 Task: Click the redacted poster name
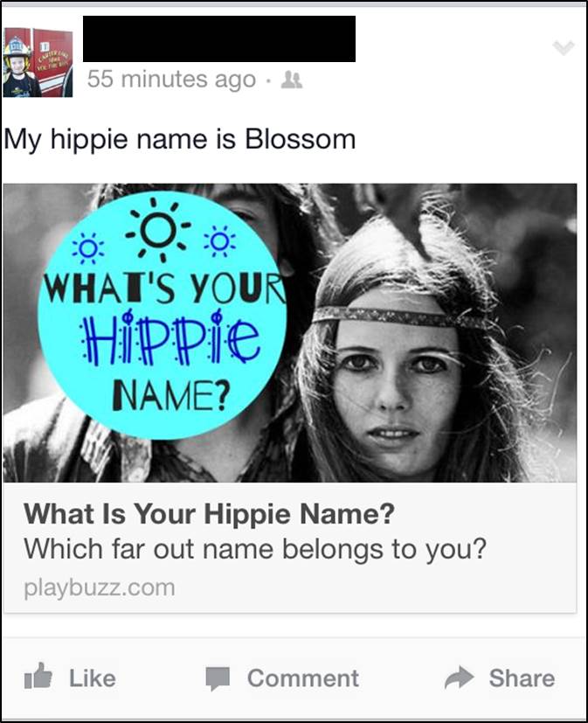(219, 38)
